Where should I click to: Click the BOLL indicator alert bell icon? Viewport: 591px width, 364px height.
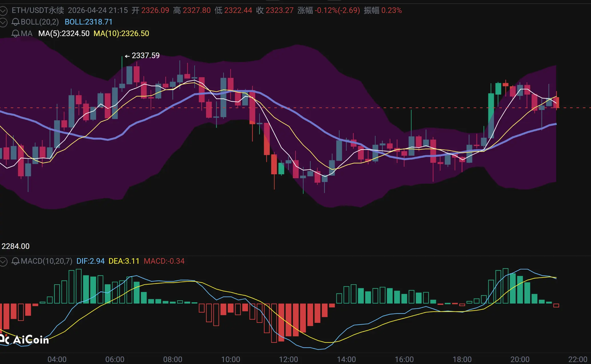click(x=15, y=22)
